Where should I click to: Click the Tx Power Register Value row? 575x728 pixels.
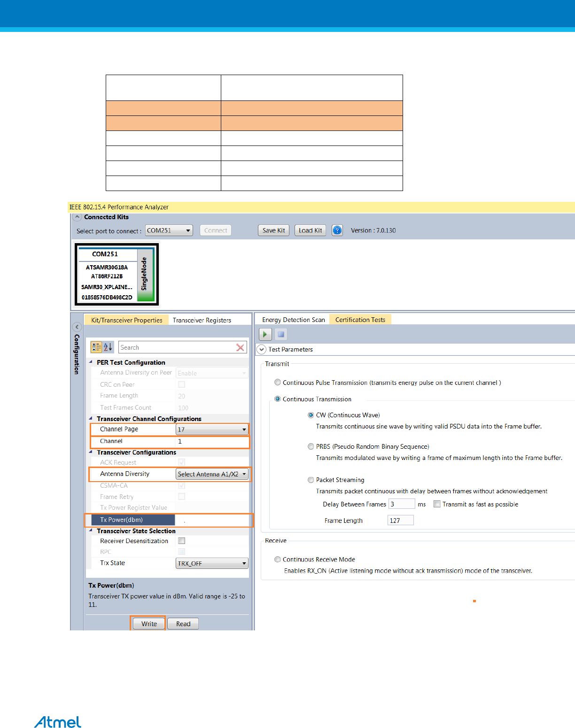click(169, 508)
